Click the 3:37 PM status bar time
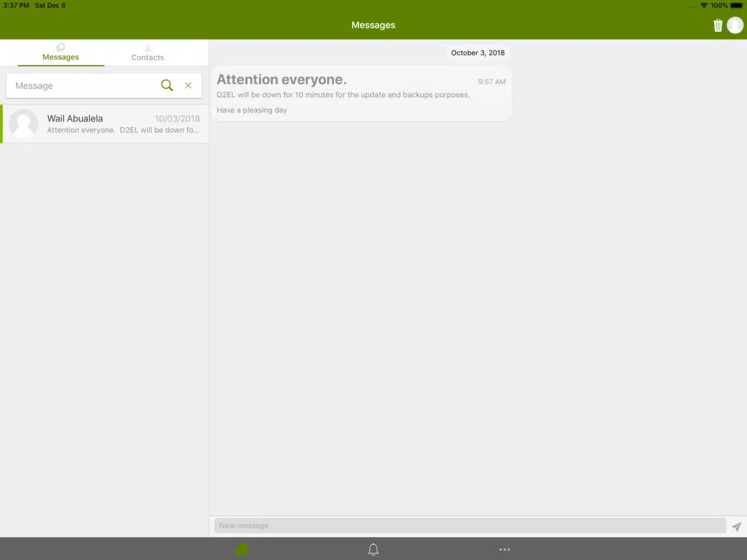Screen dimensions: 747x560 [x=16, y=5]
